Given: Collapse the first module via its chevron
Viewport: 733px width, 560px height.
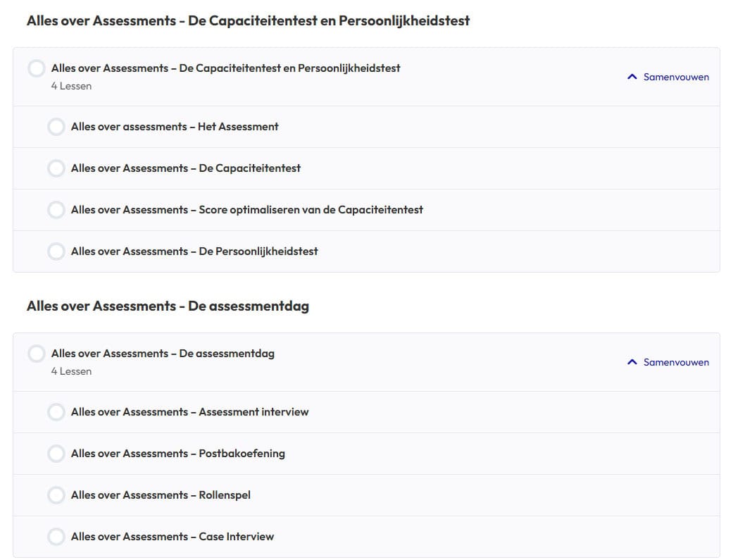Looking at the screenshot, I should (x=632, y=77).
